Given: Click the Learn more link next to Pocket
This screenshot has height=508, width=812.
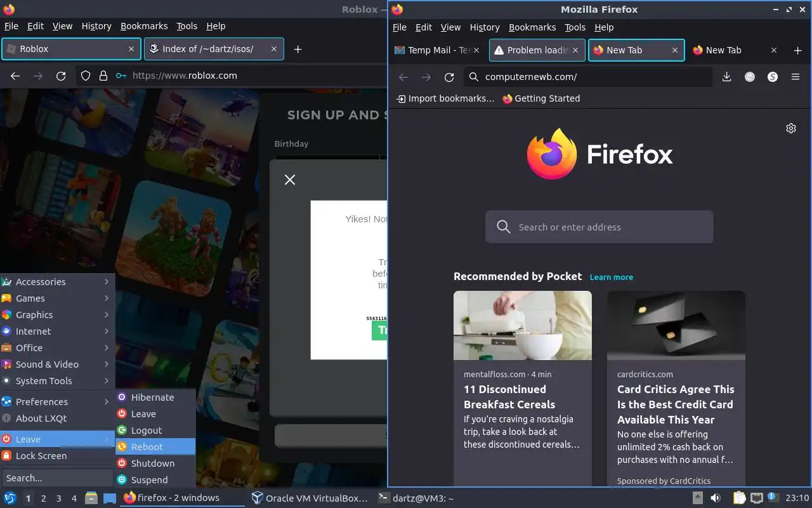Looking at the screenshot, I should (x=612, y=277).
